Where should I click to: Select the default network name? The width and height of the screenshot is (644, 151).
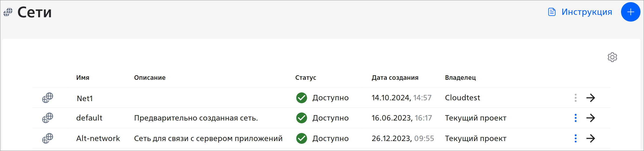89,118
